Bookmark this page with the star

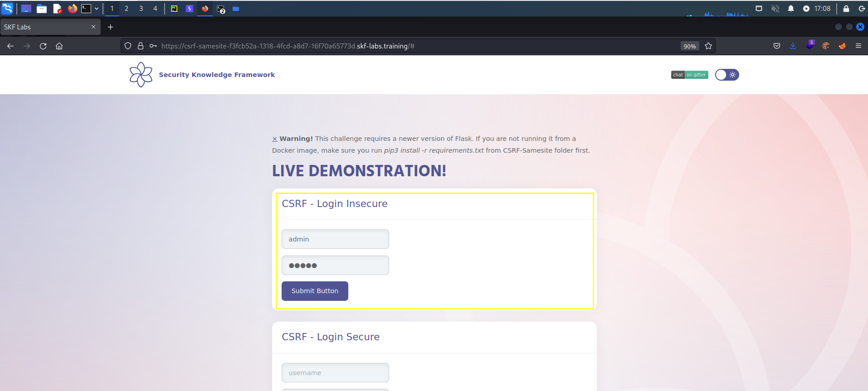[x=708, y=46]
